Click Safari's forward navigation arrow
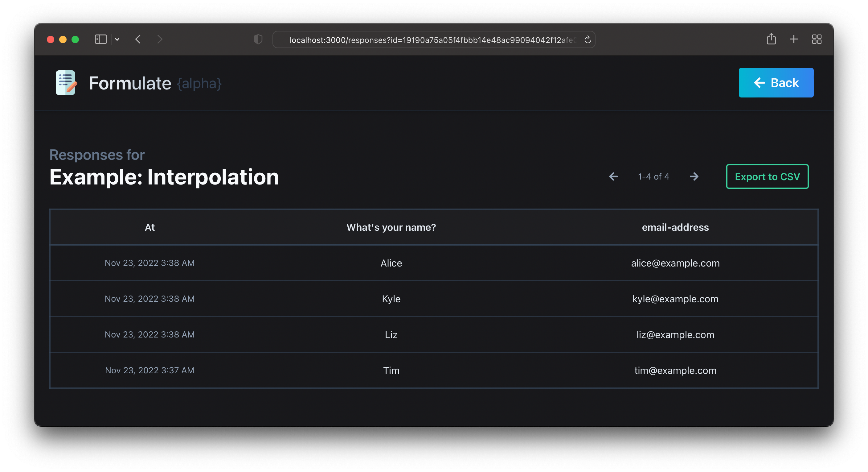Image resolution: width=868 pixels, height=472 pixels. (x=160, y=39)
